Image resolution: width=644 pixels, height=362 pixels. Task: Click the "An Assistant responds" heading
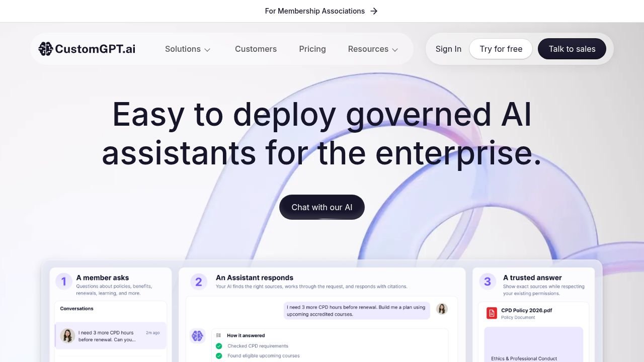tap(255, 278)
